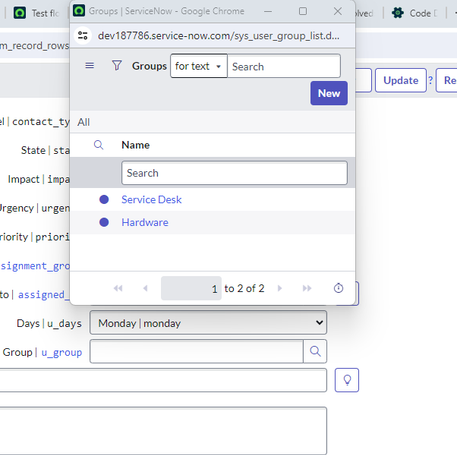Click the response time clock icon
Image resolution: width=457 pixels, height=455 pixels.
point(338,288)
